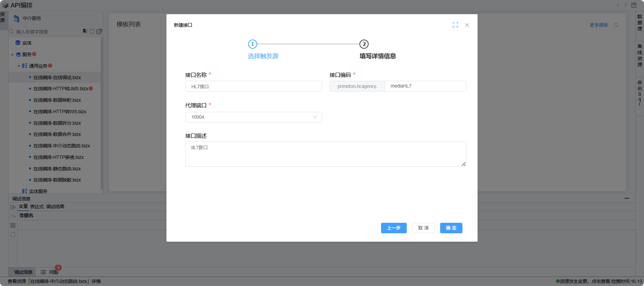The image size is (644, 286).
Task: Click the step-over debug icon
Action: 13,216
